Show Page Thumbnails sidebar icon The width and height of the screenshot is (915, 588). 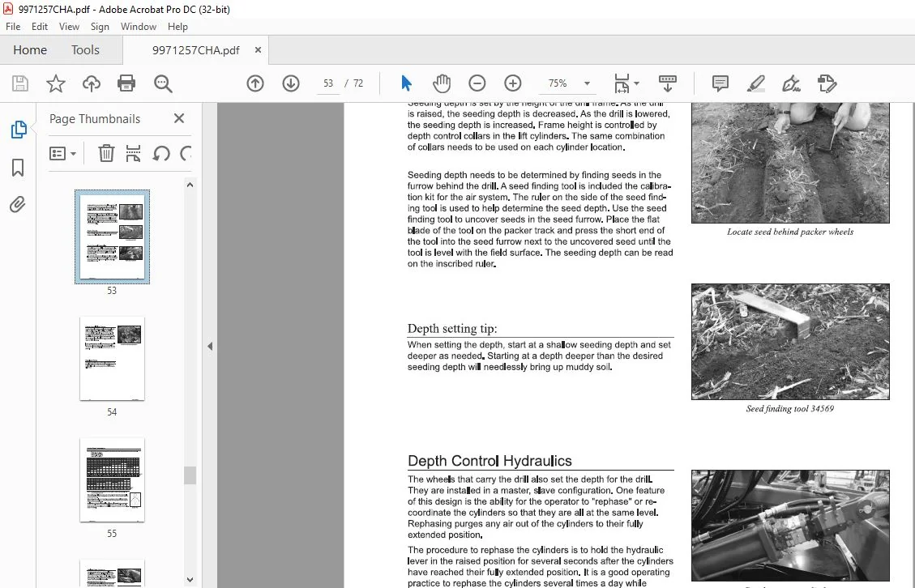pyautogui.click(x=18, y=130)
